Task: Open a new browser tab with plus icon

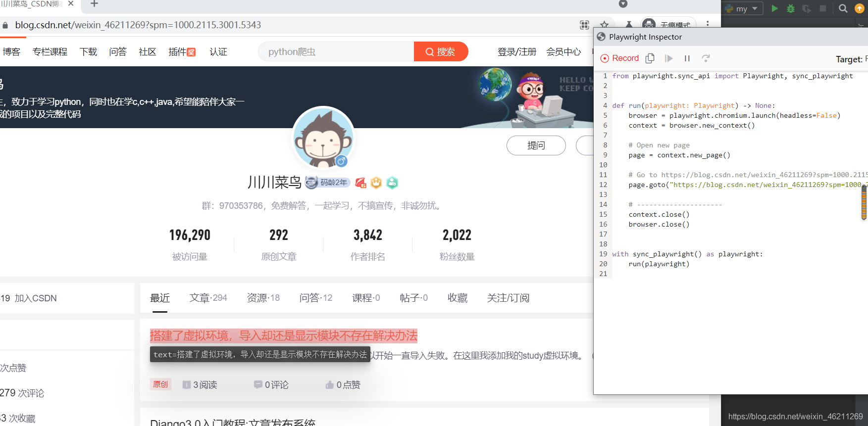Action: [94, 3]
